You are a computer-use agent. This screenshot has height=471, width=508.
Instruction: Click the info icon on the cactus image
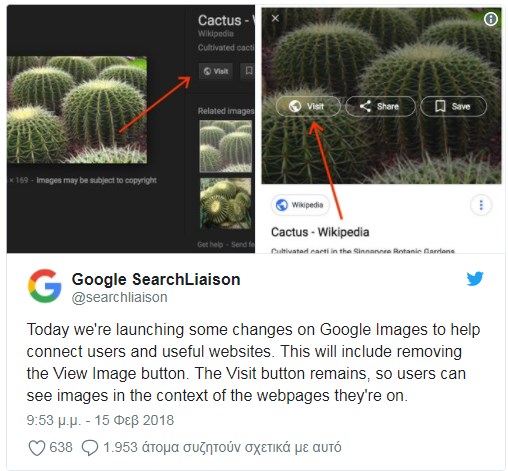pos(490,19)
